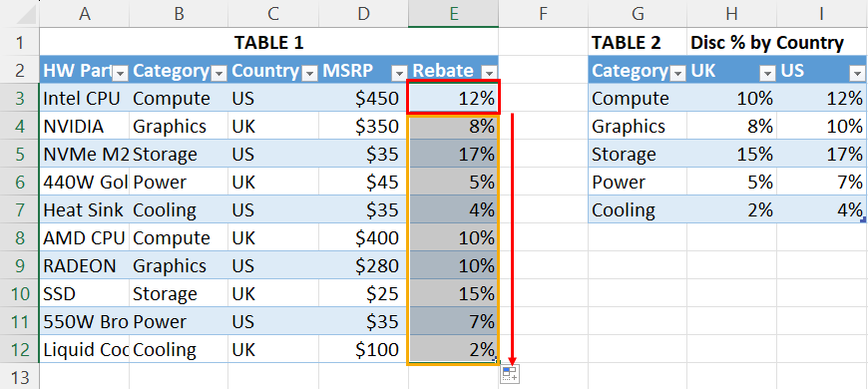Viewport: 868px width, 389px height.
Task: Select the AMD CPU cell
Action: pyautogui.click(x=84, y=238)
